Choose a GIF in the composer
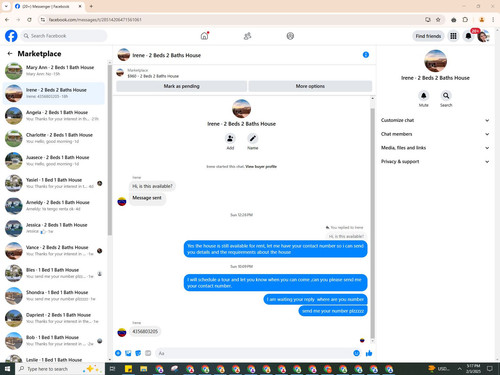This screenshot has width=500, height=375. point(148,353)
